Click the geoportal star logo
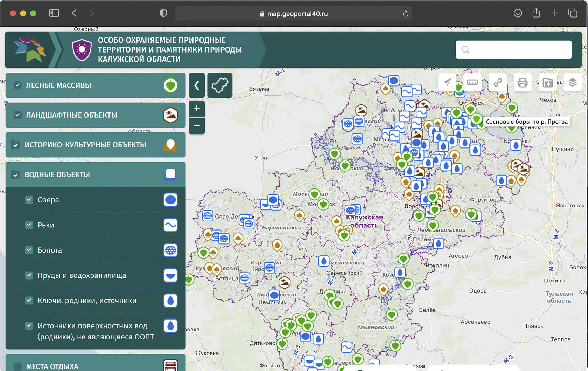Image resolution: width=588 pixels, height=371 pixels. [30, 49]
